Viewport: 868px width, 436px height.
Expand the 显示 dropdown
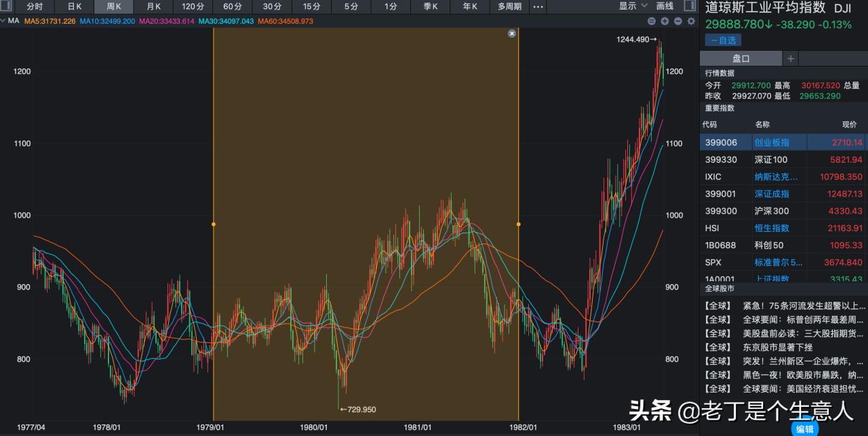633,6
